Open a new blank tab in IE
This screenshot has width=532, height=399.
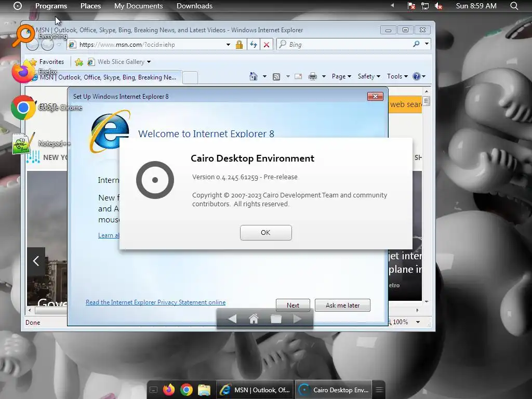190,78
